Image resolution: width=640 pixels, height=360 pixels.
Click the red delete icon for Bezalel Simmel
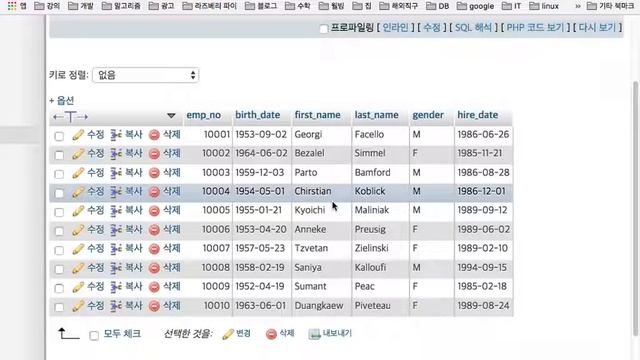pyautogui.click(x=154, y=154)
